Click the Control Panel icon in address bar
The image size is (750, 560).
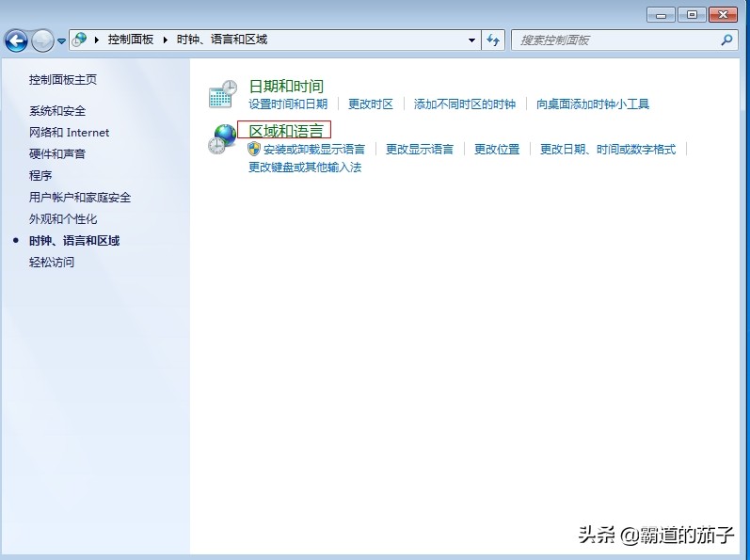pos(80,40)
